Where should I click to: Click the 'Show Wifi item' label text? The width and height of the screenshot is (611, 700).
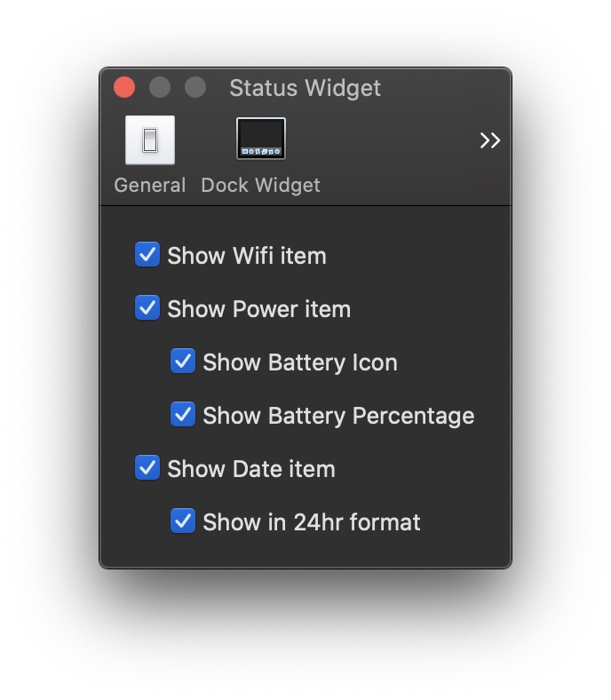click(x=247, y=256)
